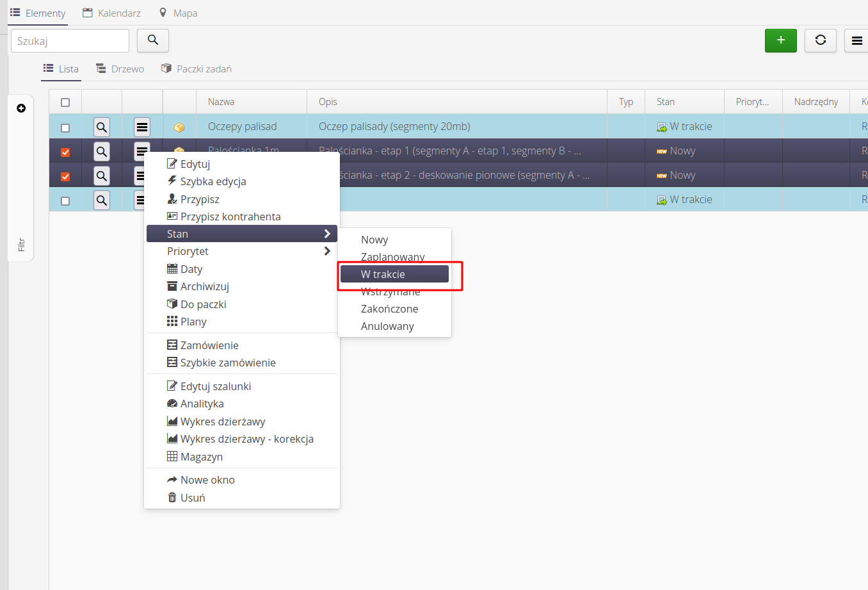This screenshot has height=590, width=868.
Task: Click the green plus add button
Action: coord(780,40)
